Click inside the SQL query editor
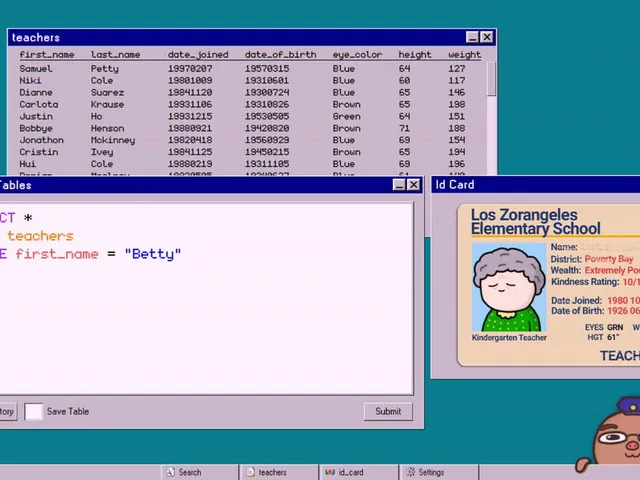The height and width of the screenshot is (480, 640). pos(206,298)
